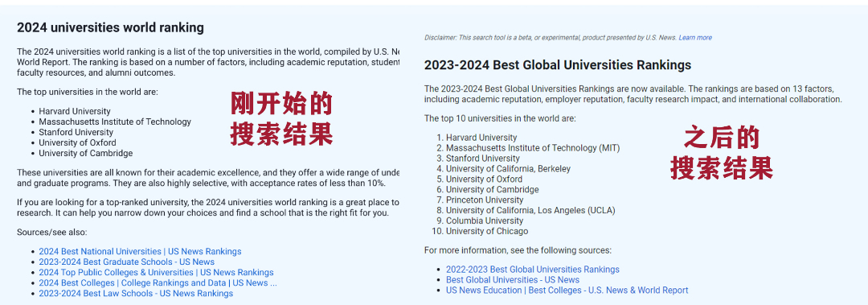Select 'University of California, Los Angeles (UCLA)' entry
Image resolution: width=868 pixels, height=305 pixels.
coord(530,210)
